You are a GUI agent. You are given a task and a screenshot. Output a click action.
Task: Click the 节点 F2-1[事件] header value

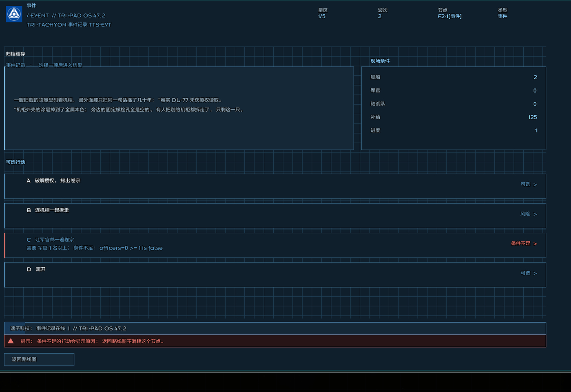(x=450, y=16)
